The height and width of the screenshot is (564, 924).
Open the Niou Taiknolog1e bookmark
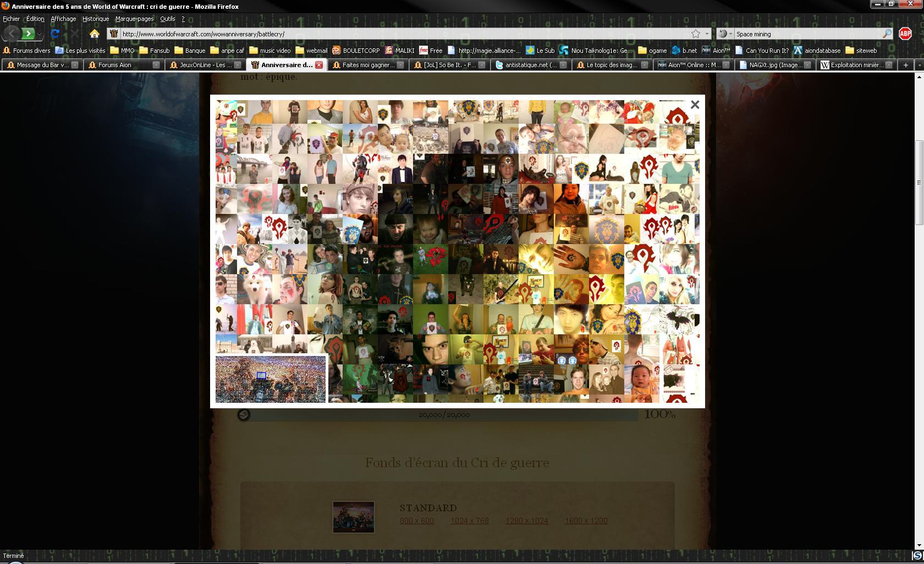tap(596, 51)
